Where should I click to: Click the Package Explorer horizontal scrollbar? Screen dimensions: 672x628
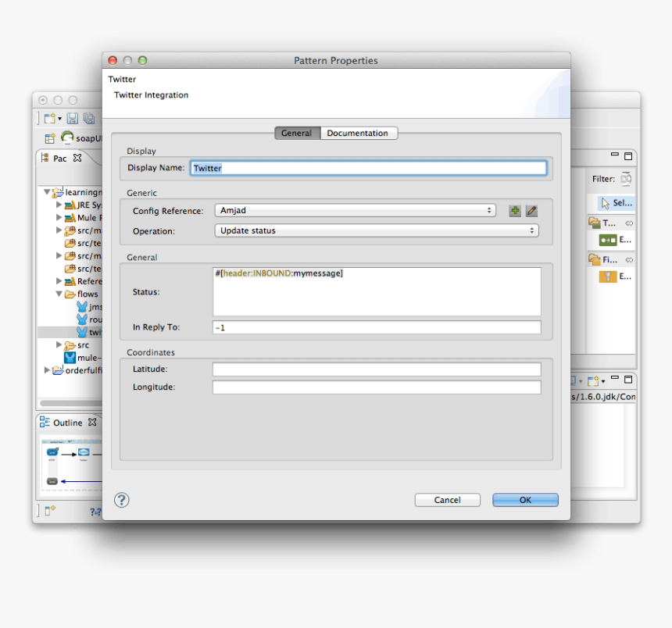coord(70,403)
